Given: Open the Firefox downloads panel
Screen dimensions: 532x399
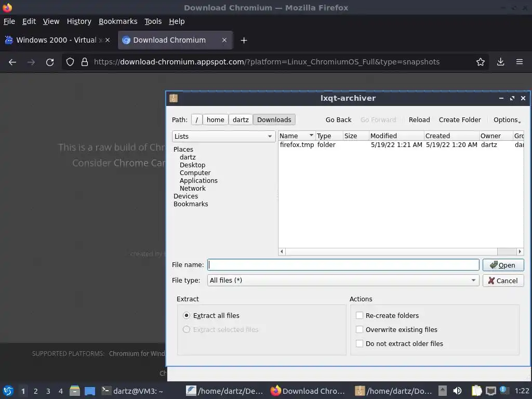Looking at the screenshot, I should [x=500, y=62].
